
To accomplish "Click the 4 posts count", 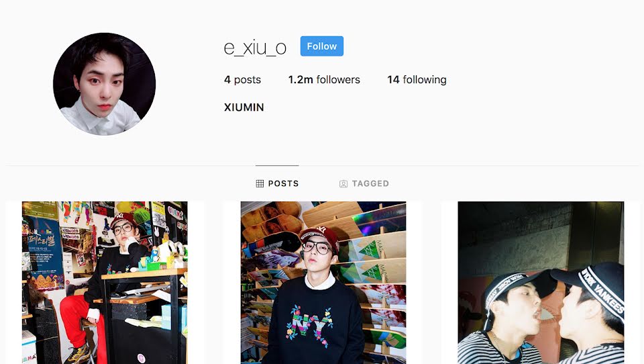I will 242,79.
